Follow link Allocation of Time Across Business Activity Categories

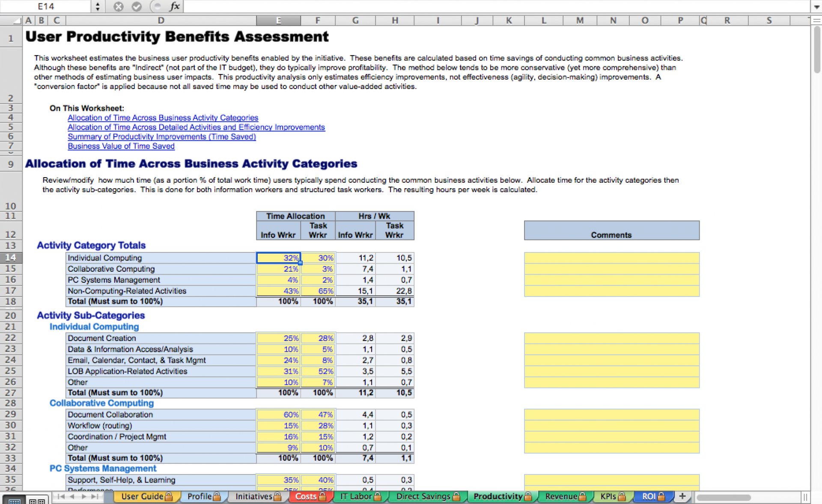coord(163,118)
